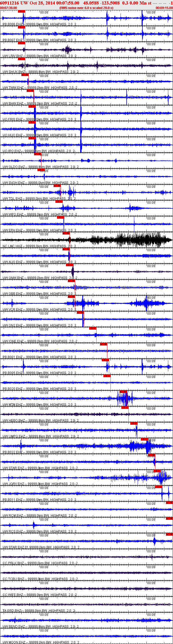Select the red pick marker on UW ON2 EHZ trace

[x=80, y=312]
